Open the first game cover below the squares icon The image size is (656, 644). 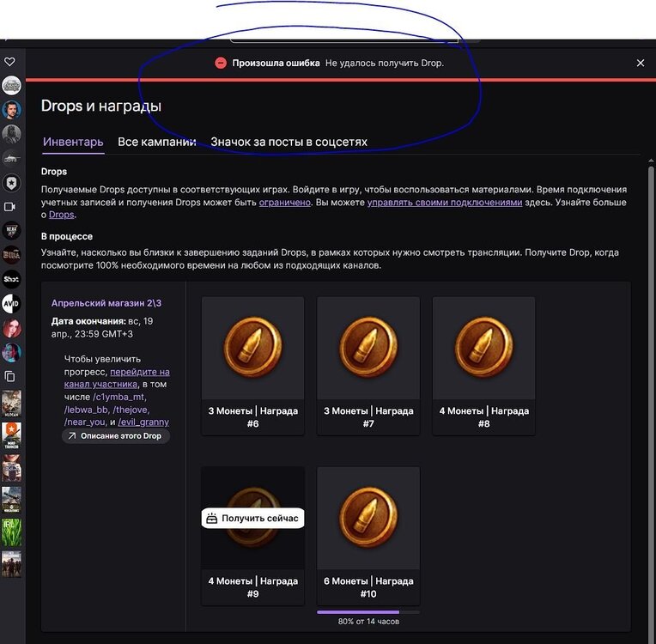tap(11, 404)
